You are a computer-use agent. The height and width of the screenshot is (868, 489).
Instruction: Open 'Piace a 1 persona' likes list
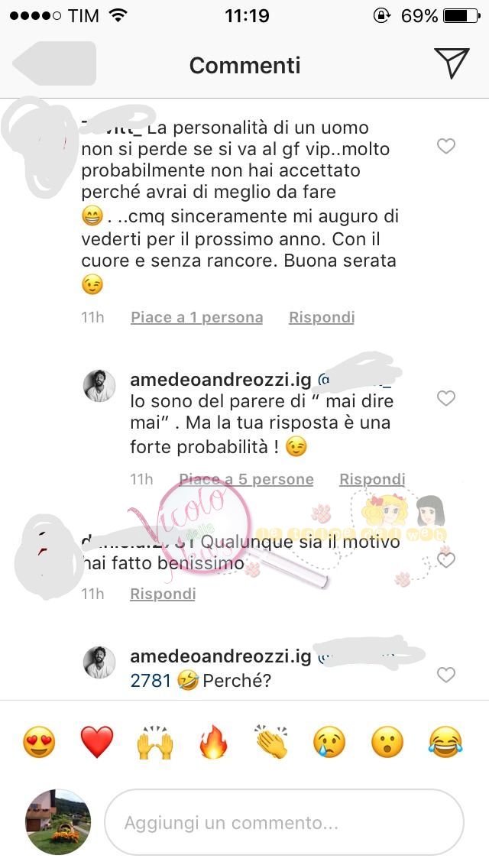(196, 317)
